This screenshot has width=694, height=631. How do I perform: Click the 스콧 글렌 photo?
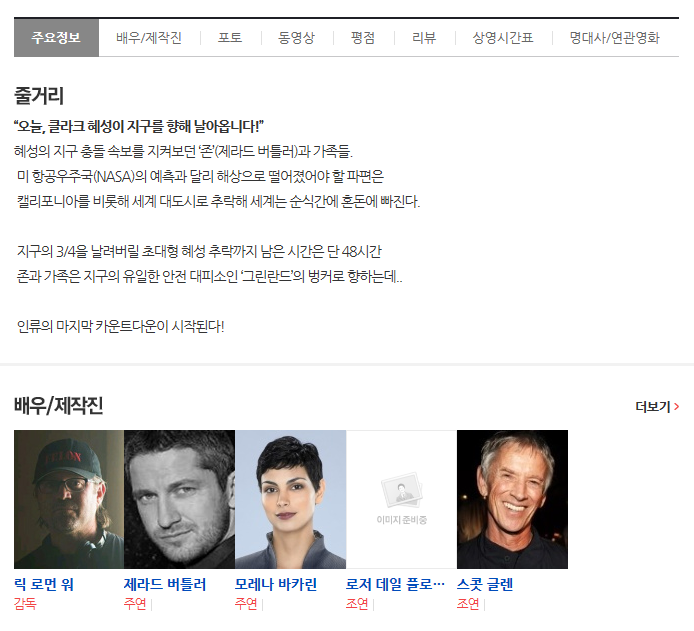coord(513,499)
